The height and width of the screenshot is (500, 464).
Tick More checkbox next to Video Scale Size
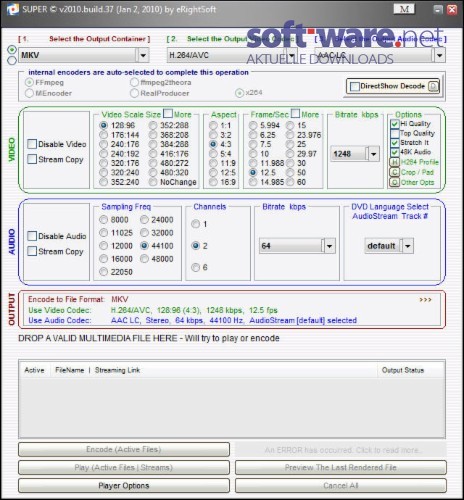pos(168,114)
